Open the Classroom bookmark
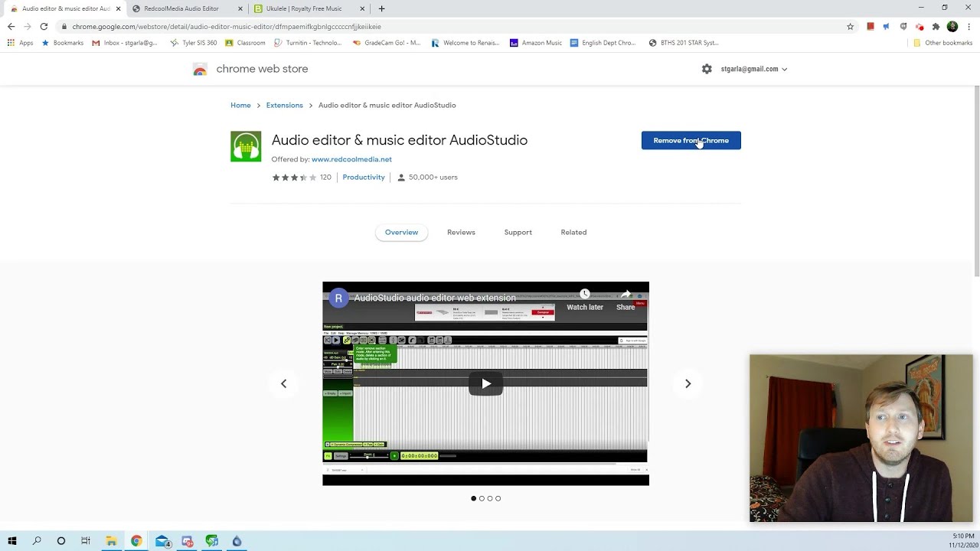980x551 pixels. coord(245,43)
